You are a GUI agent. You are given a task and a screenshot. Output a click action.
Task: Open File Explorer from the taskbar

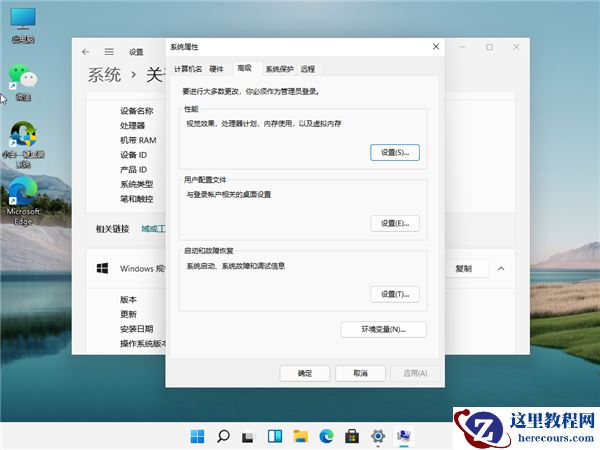pos(300,436)
